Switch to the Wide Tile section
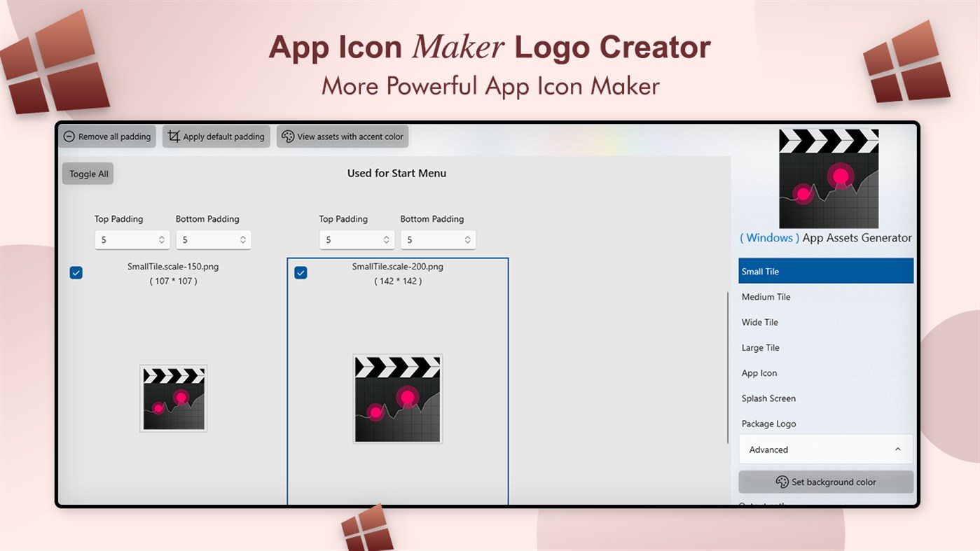This screenshot has height=551, width=980. click(x=825, y=322)
